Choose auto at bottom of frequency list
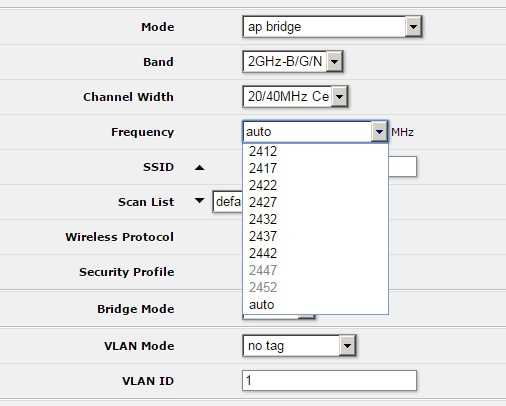Image resolution: width=506 pixels, height=406 pixels. 315,305
